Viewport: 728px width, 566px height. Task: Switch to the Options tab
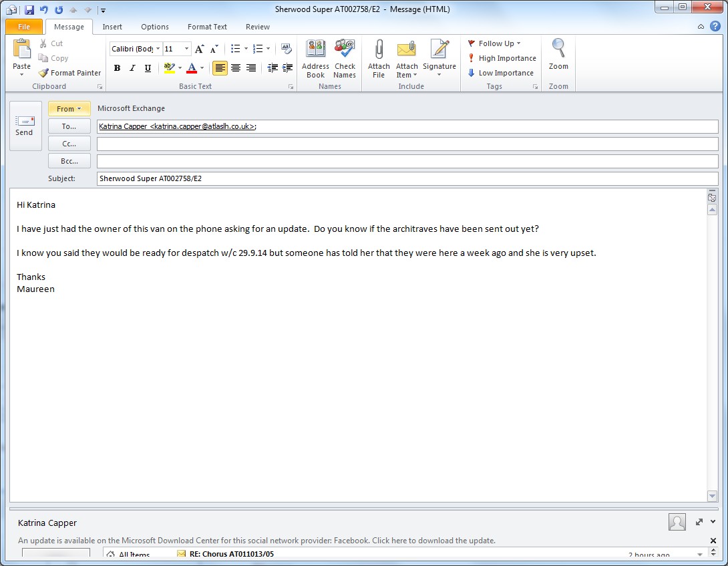click(154, 27)
